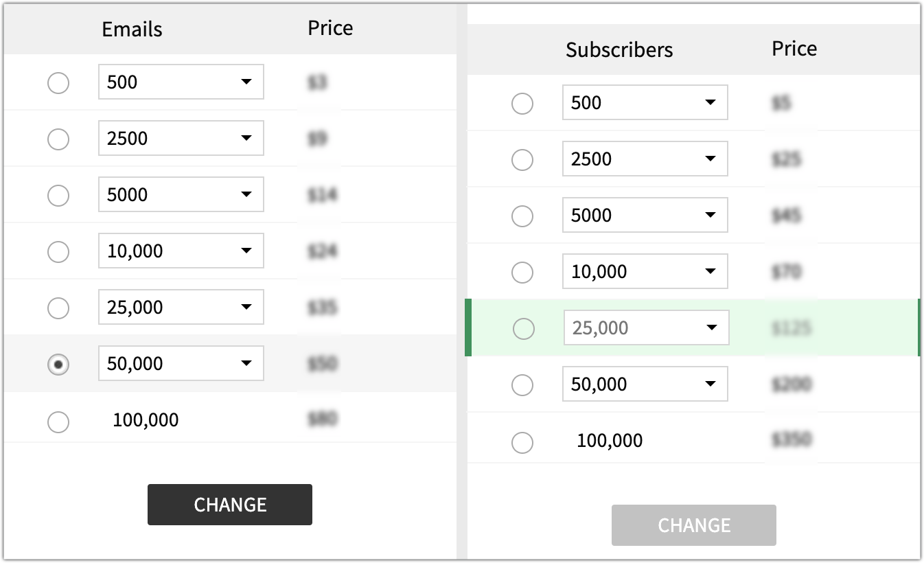Select the 2500 Emails radio option

pos(58,139)
